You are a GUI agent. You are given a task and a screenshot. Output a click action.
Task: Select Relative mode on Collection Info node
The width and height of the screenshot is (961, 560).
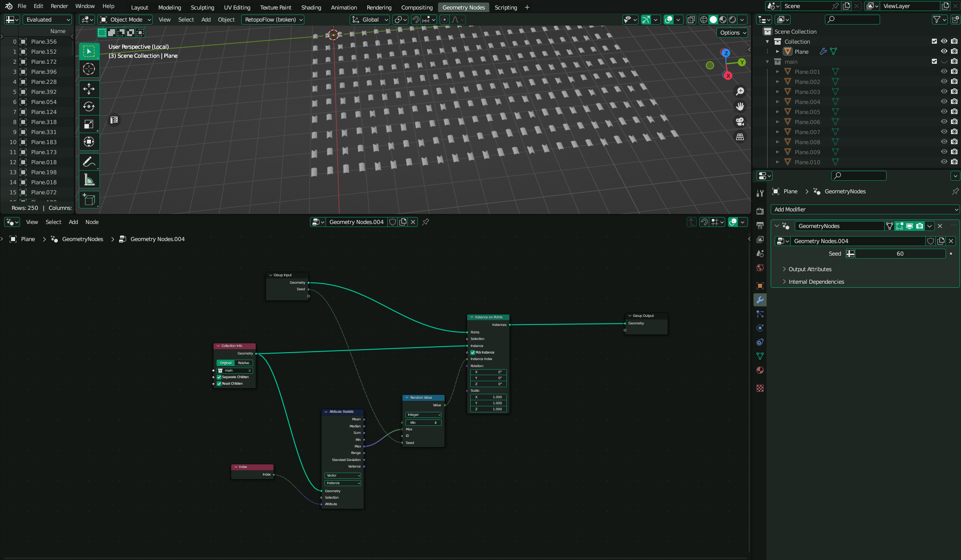[244, 363]
